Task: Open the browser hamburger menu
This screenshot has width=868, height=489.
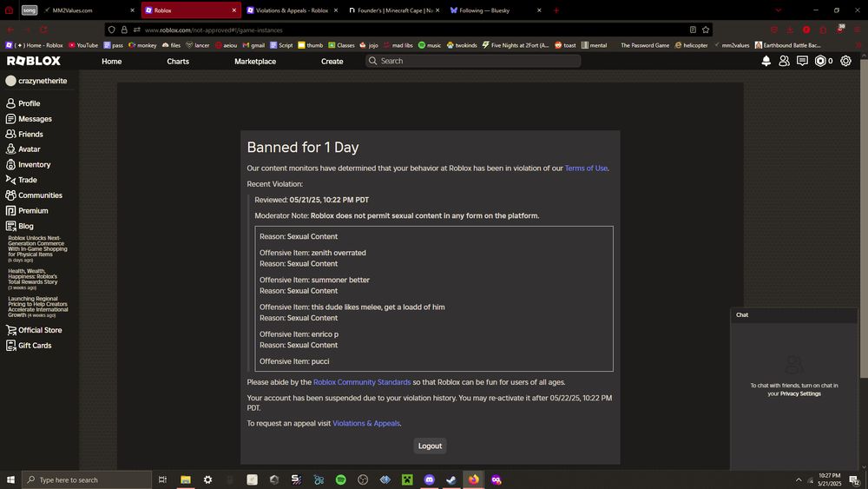Action: pyautogui.click(x=857, y=30)
